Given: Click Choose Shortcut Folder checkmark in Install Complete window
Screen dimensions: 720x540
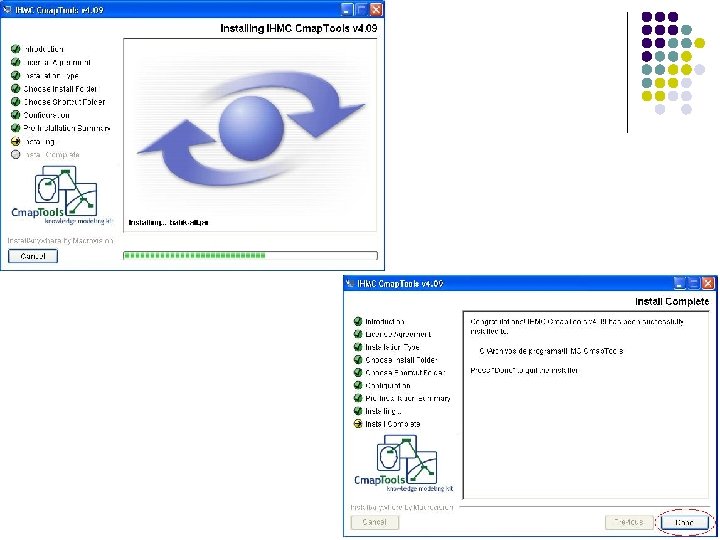Looking at the screenshot, I should [358, 372].
